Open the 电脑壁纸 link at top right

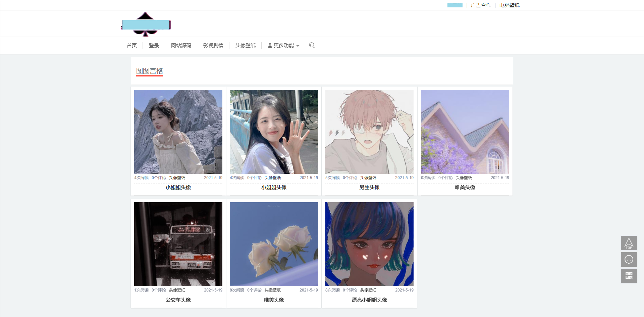509,5
